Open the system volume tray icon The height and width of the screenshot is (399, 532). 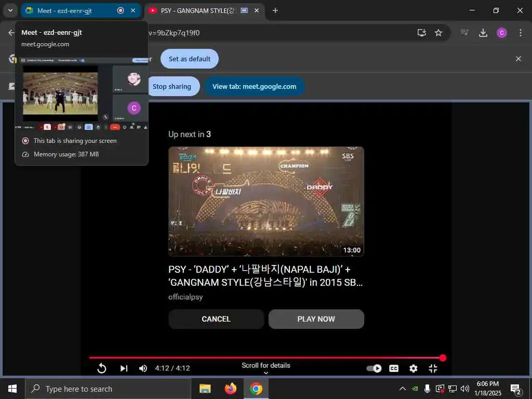click(465, 389)
